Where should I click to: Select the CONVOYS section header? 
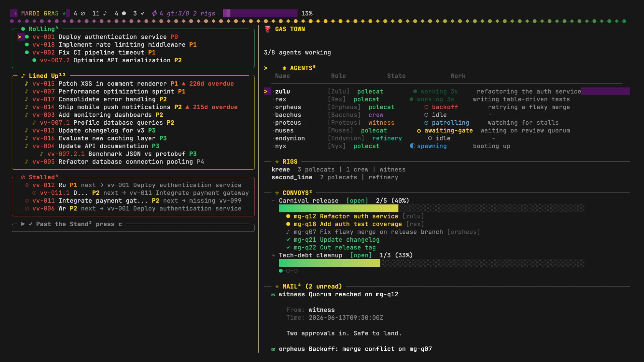click(x=294, y=193)
